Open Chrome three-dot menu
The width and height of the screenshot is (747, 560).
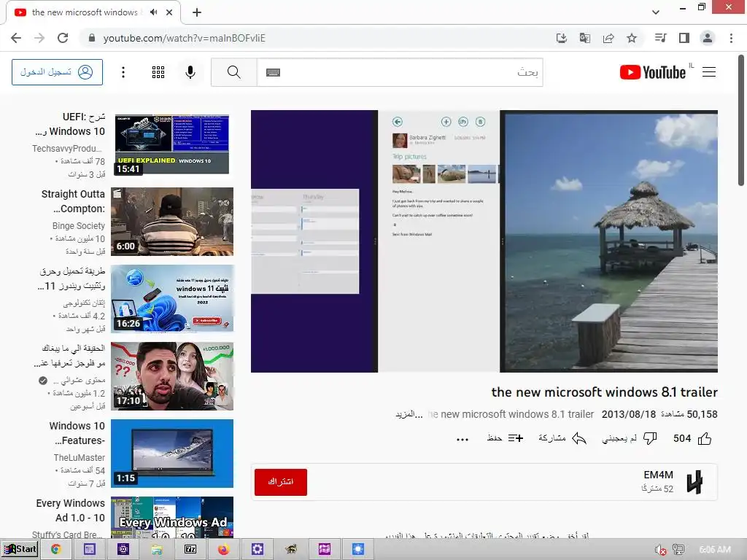pos(731,38)
